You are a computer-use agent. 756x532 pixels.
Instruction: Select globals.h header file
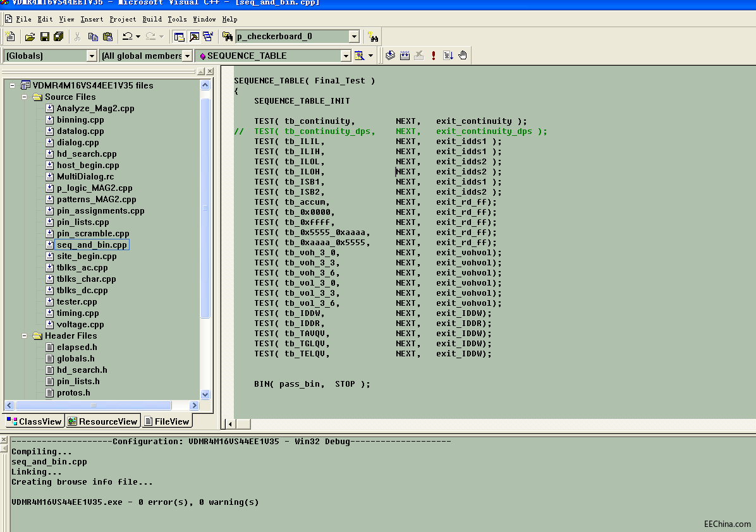76,358
